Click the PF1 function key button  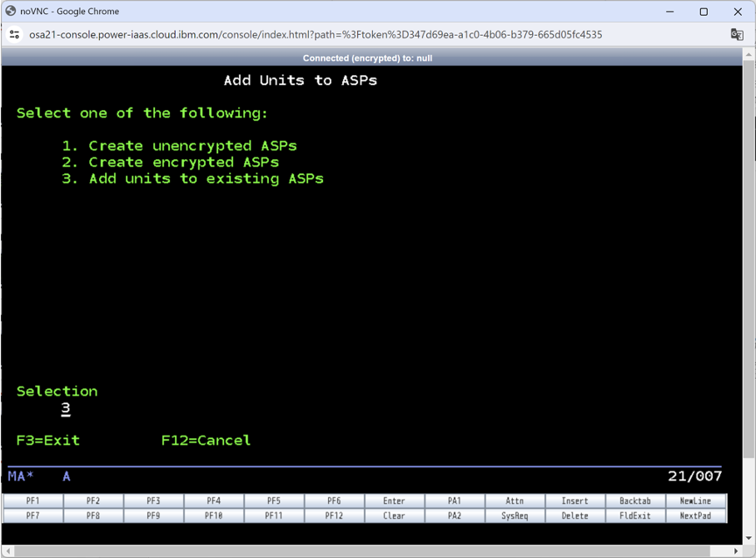[x=32, y=501]
